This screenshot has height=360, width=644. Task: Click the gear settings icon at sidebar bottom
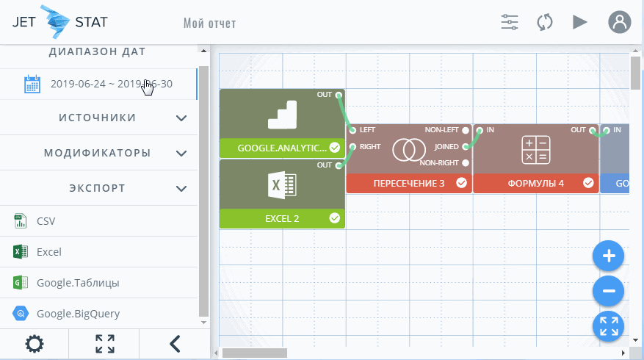(34, 344)
